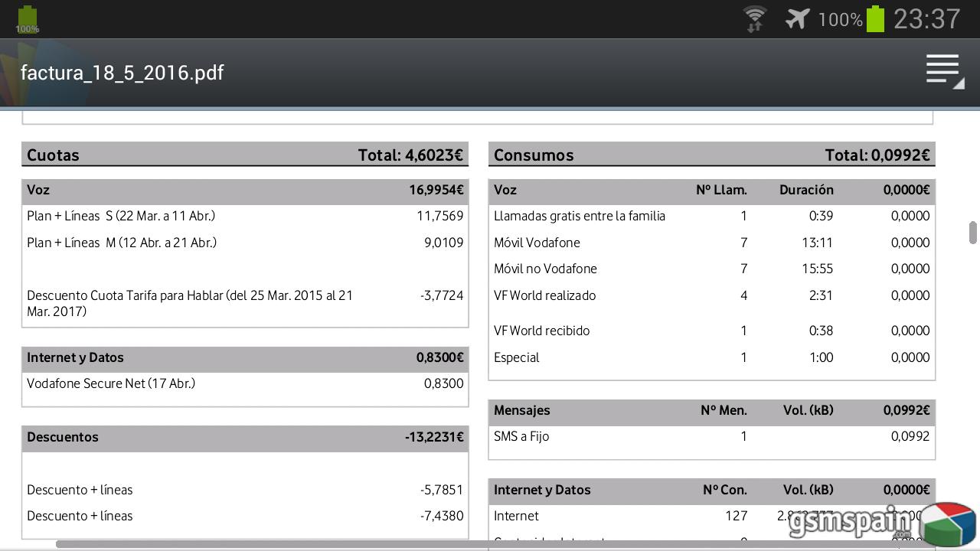Tap the battery icon next to 100%
Image resolution: width=980 pixels, height=551 pixels.
pos(875,18)
